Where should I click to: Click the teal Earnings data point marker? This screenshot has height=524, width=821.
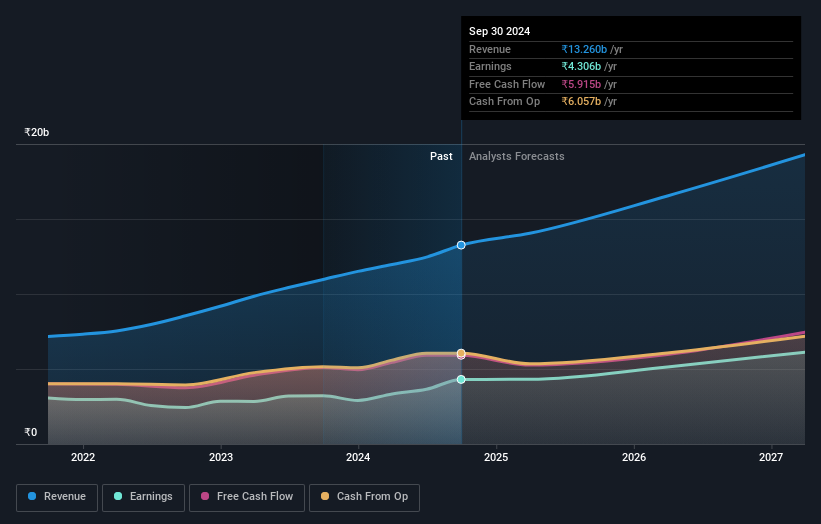(x=461, y=380)
